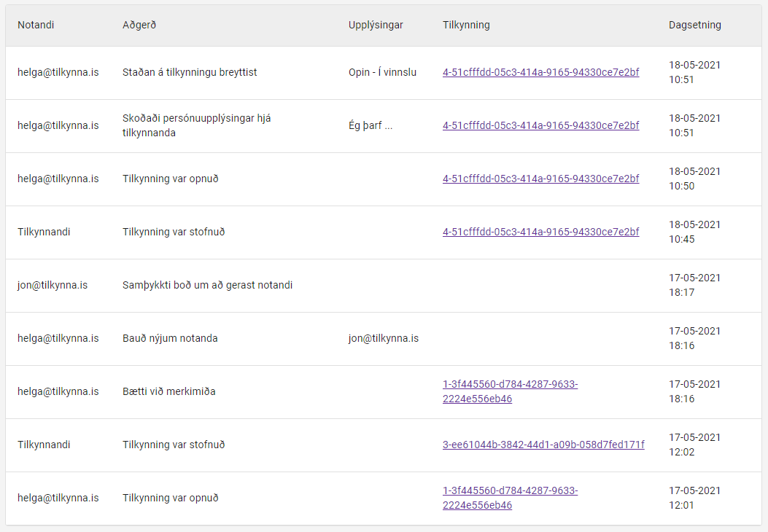Click the "Opin - Í vinnslu" status text
The height and width of the screenshot is (532, 768).
pyautogui.click(x=382, y=72)
